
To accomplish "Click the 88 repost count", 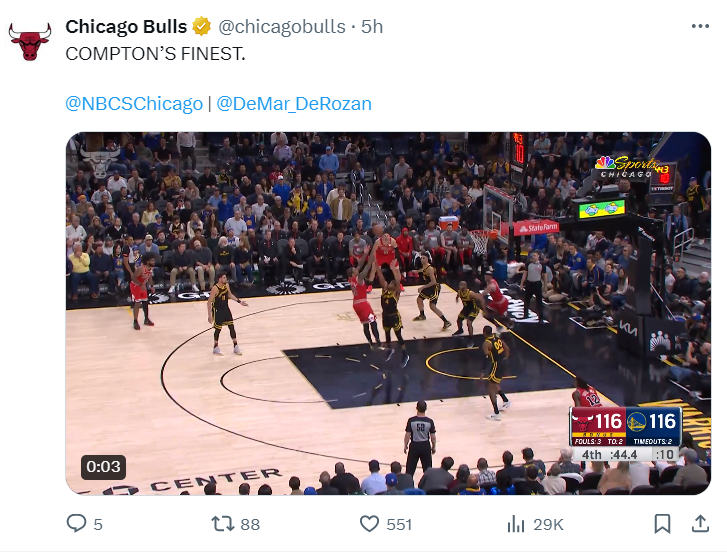I will click(250, 524).
